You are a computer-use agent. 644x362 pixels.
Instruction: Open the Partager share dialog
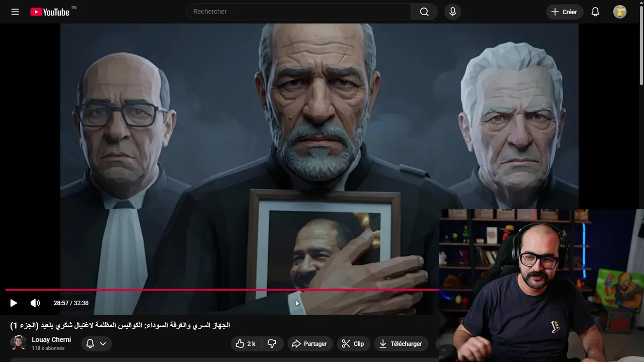coord(310,343)
